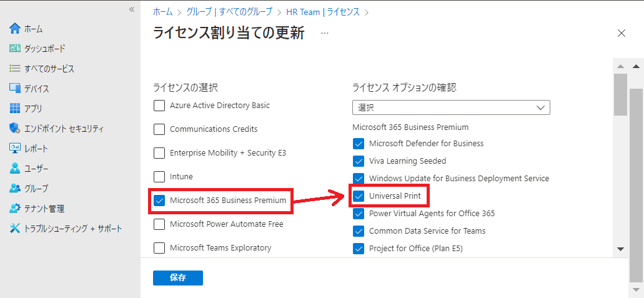Check the Intune license checkbox
The width and height of the screenshot is (644, 298).
click(159, 177)
